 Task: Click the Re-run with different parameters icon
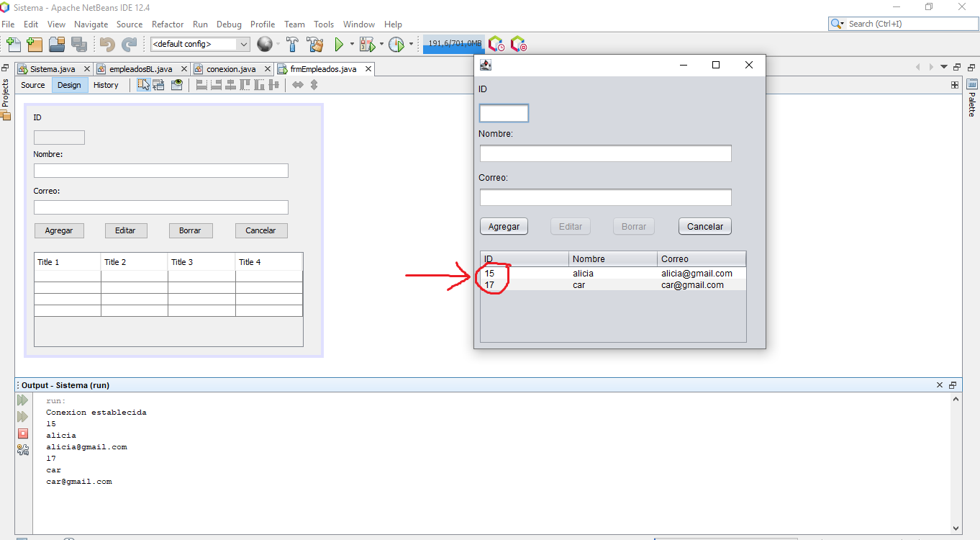tap(23, 417)
